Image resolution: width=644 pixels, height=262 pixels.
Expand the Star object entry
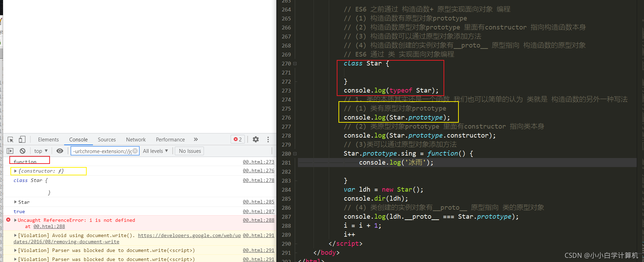coord(15,202)
